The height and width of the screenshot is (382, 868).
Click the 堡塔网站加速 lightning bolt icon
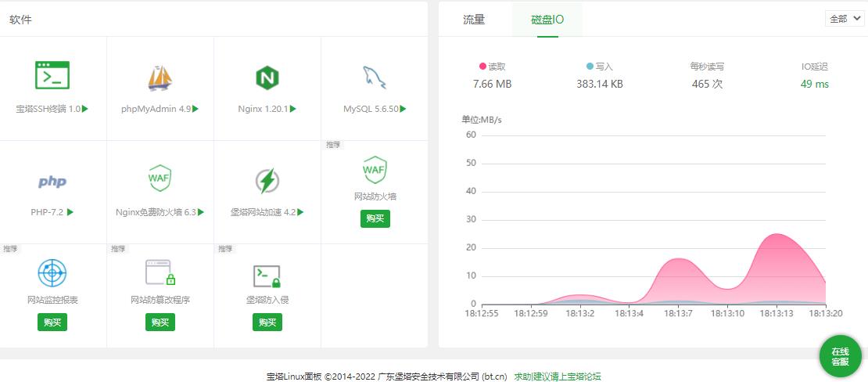(x=267, y=182)
